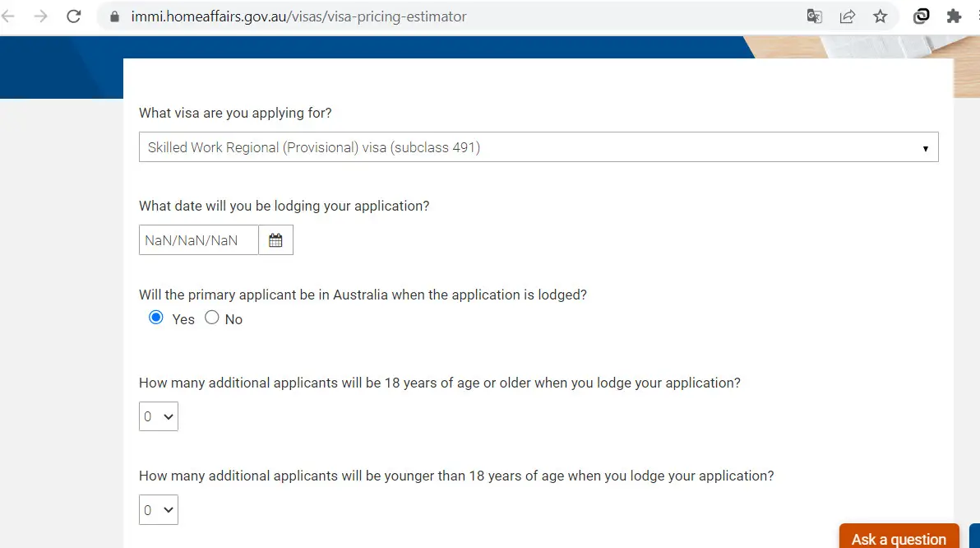Open the share page icon

(848, 16)
